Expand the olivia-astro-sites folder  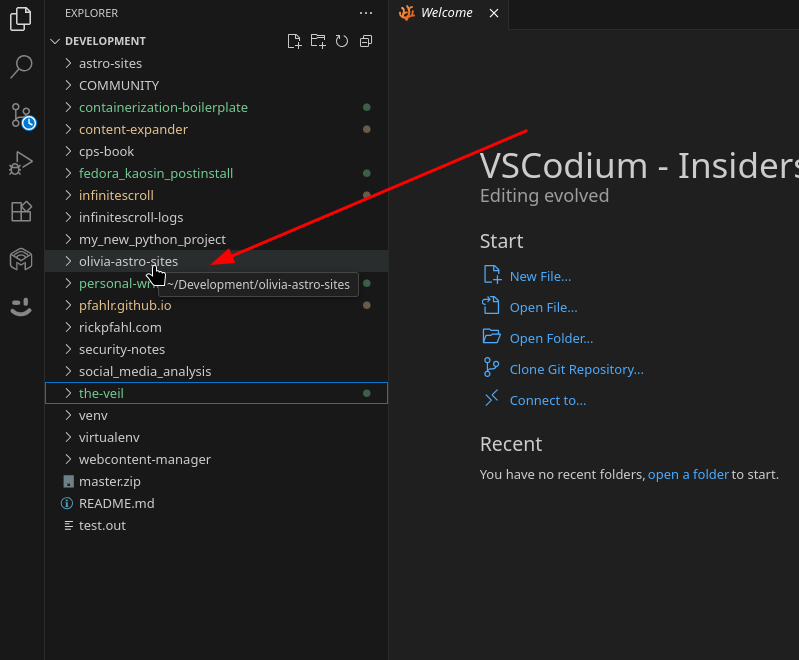(x=217, y=261)
